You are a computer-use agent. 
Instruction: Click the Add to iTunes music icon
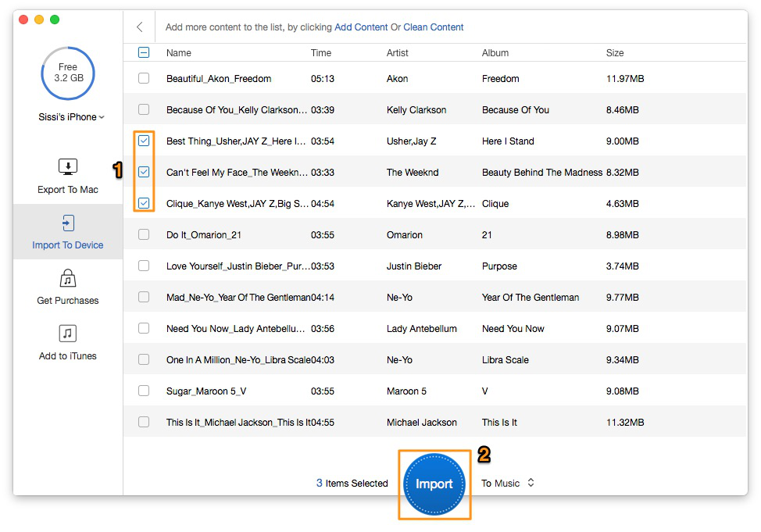tap(68, 334)
